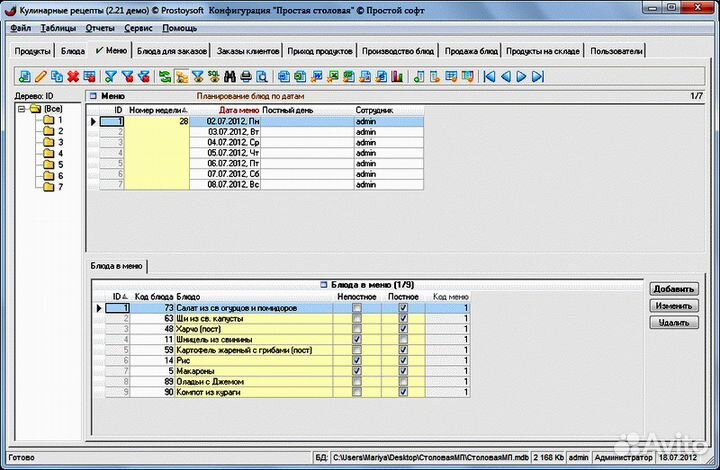Toggle Постное checkbox for Шницель из свинины
Viewport: 720px width, 470px height.
[x=403, y=339]
